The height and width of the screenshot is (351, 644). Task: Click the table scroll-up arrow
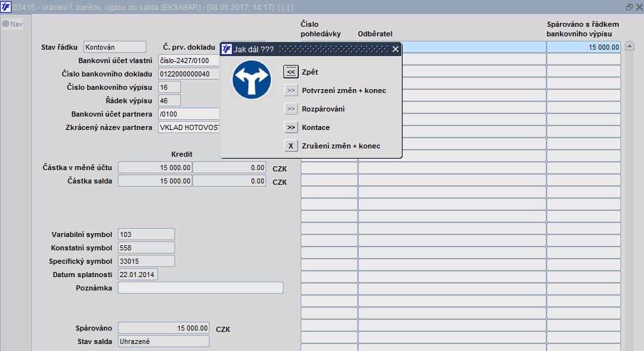629,46
